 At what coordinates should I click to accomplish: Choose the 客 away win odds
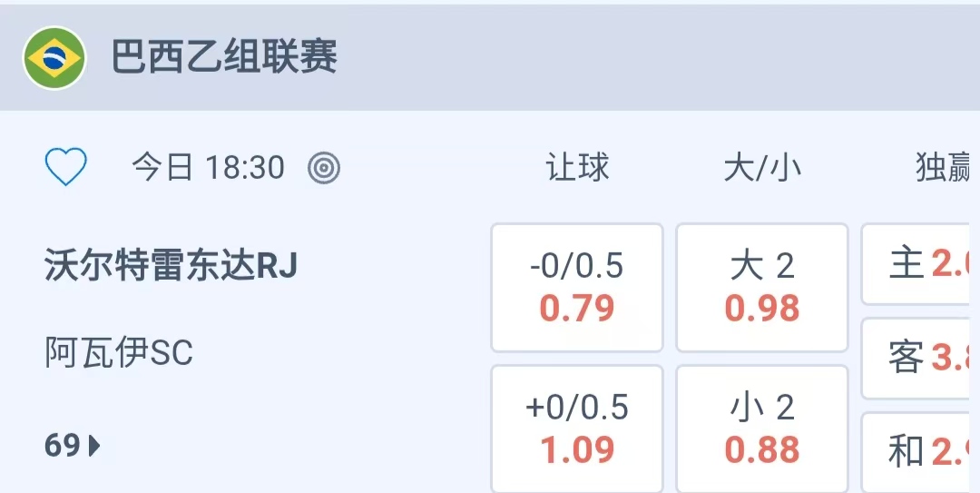(920, 358)
